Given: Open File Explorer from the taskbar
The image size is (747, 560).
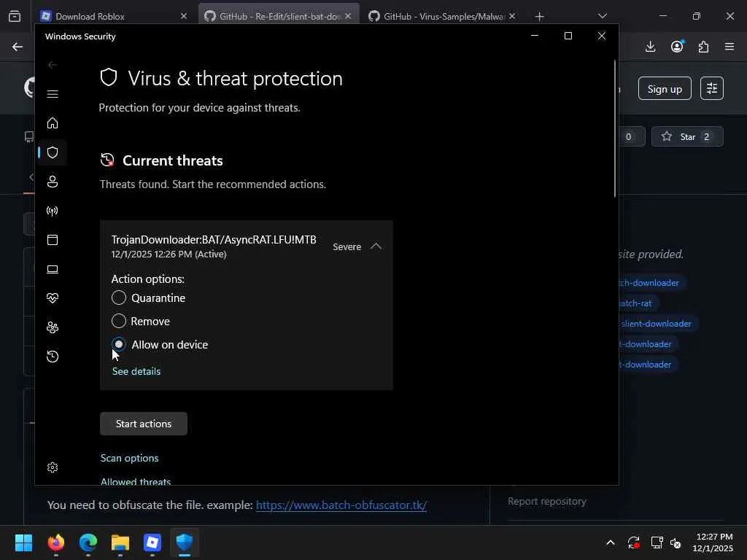Looking at the screenshot, I should tap(120, 542).
